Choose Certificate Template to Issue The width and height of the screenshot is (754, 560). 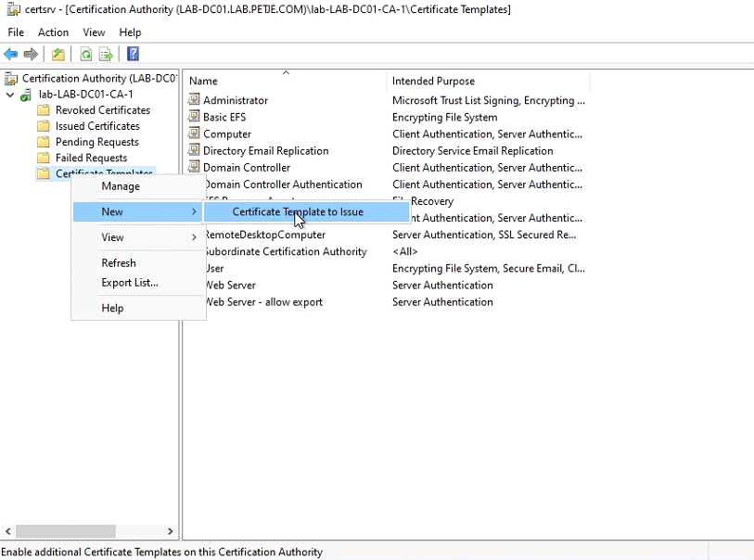(x=298, y=212)
